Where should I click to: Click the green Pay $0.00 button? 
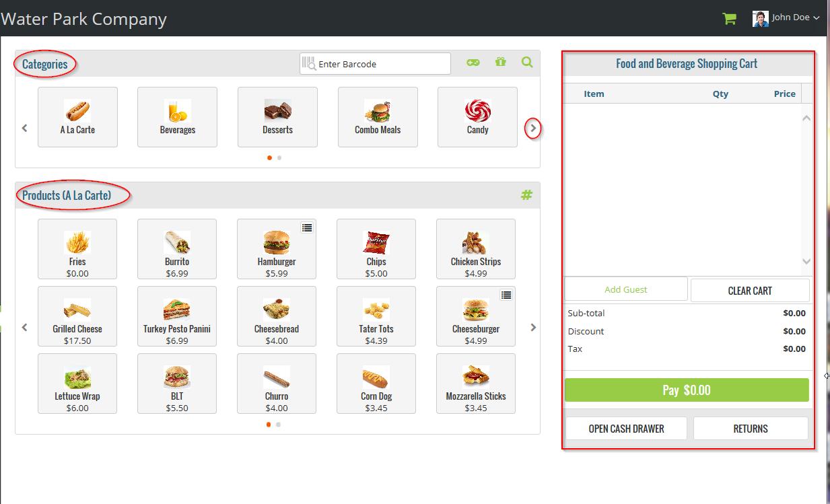pyautogui.click(x=687, y=390)
